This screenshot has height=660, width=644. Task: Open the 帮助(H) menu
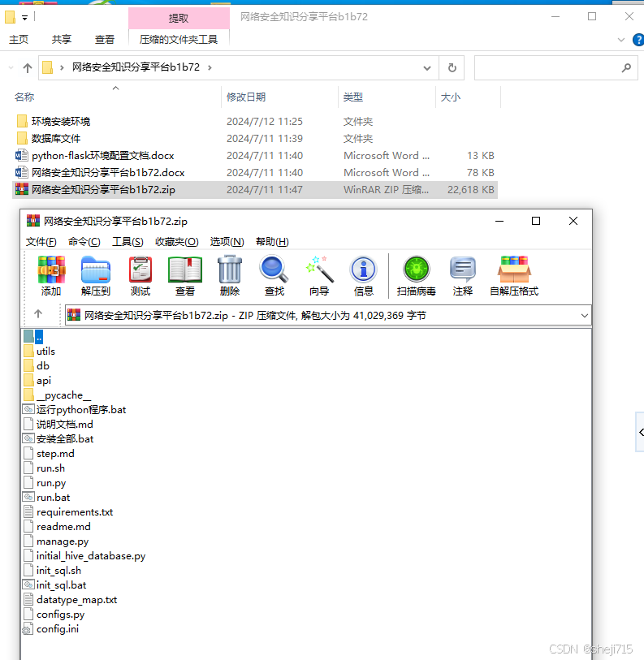pyautogui.click(x=272, y=242)
